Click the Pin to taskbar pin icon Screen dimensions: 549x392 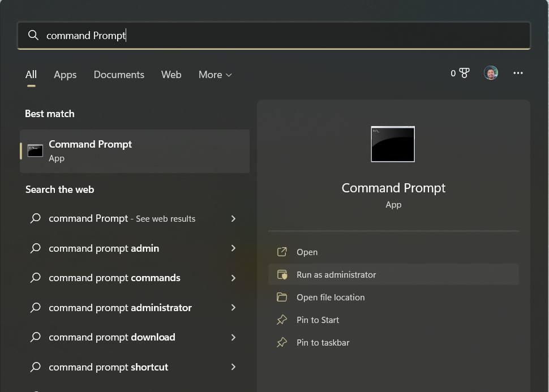point(282,343)
